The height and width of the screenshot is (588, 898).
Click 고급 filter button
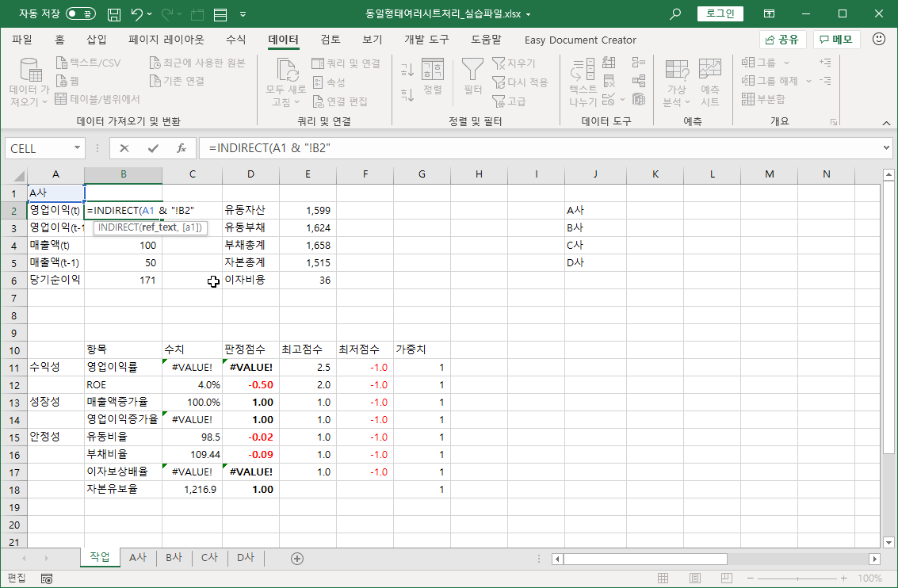[x=509, y=101]
